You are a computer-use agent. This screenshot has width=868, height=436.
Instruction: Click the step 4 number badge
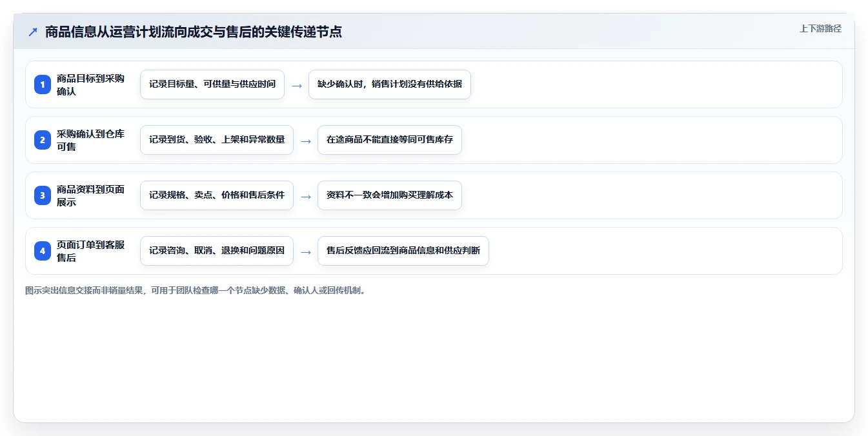tap(43, 251)
